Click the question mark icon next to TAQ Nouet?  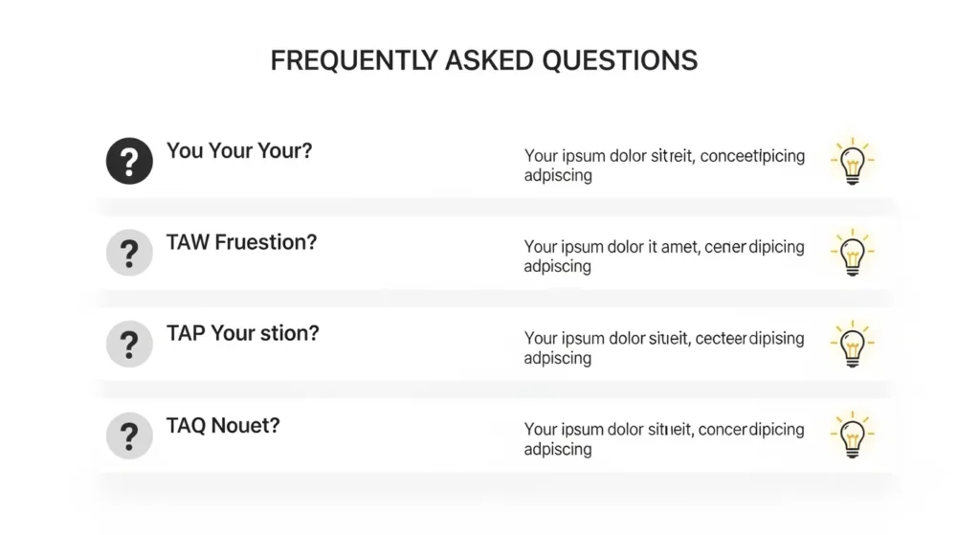coord(129,435)
